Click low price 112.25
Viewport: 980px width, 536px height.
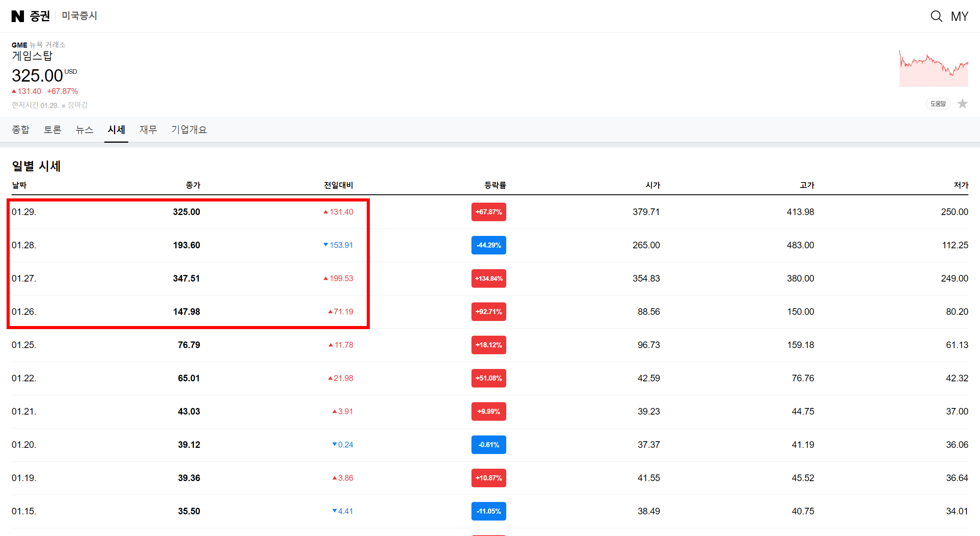point(955,245)
